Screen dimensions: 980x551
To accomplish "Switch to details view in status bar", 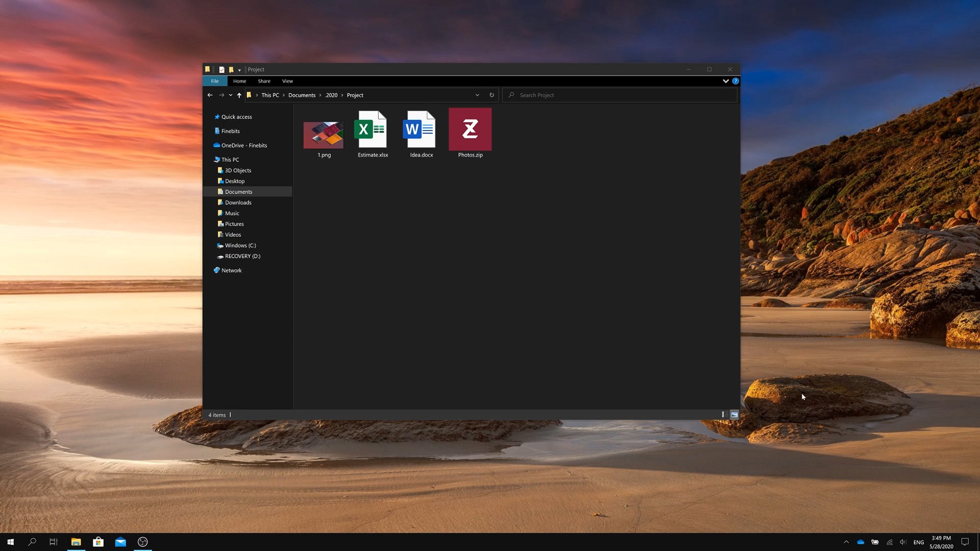I will coord(723,415).
